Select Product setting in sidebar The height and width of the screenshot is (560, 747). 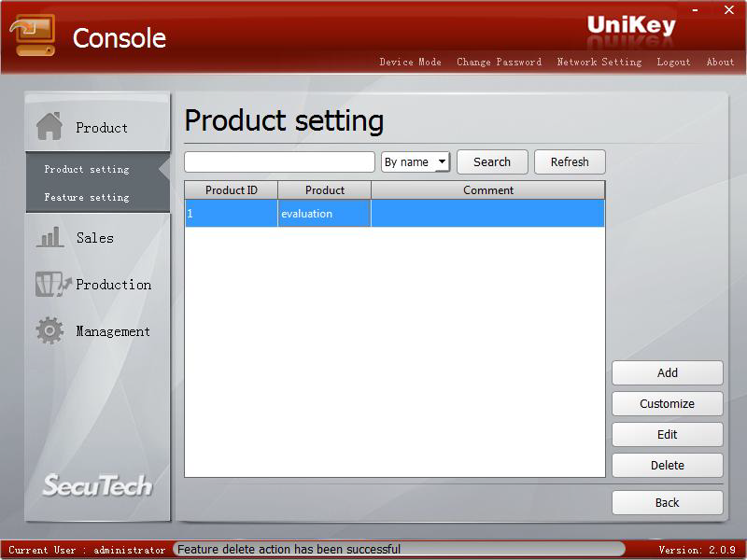[87, 170]
